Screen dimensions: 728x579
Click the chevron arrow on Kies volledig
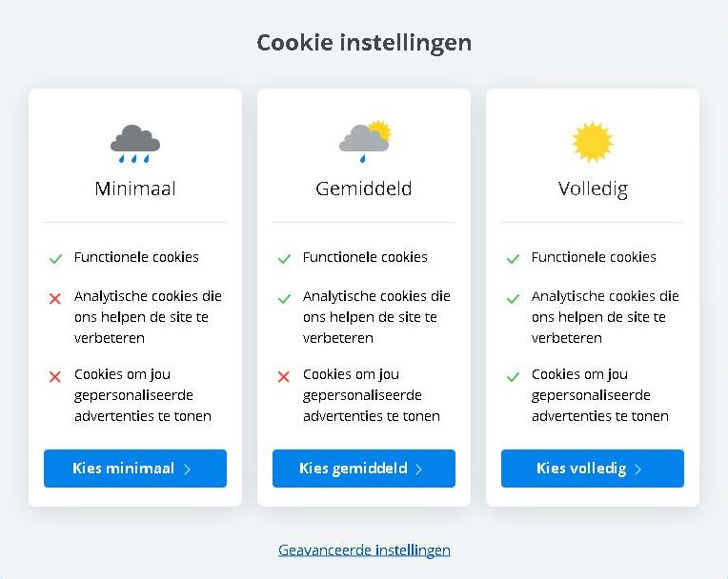tap(637, 469)
